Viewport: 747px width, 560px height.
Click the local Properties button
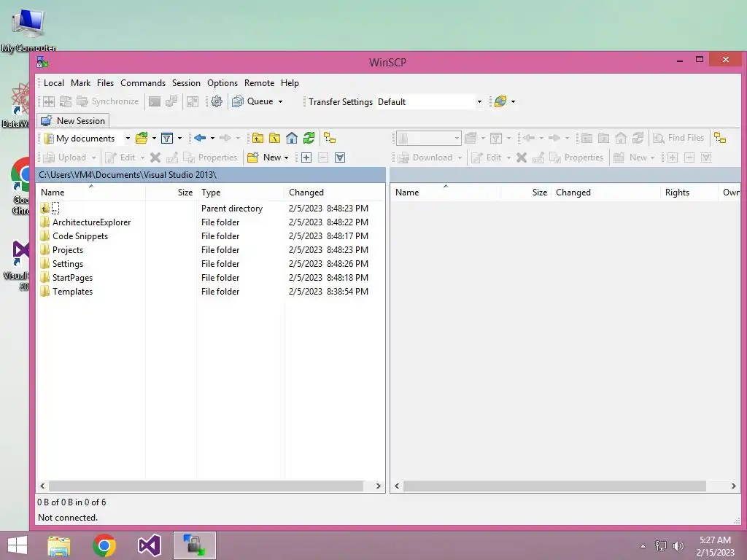coord(211,157)
